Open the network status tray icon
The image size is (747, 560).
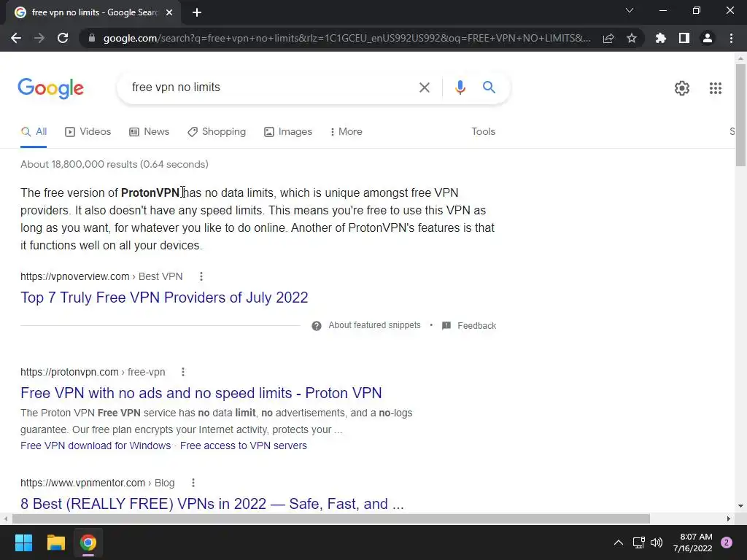pyautogui.click(x=638, y=542)
